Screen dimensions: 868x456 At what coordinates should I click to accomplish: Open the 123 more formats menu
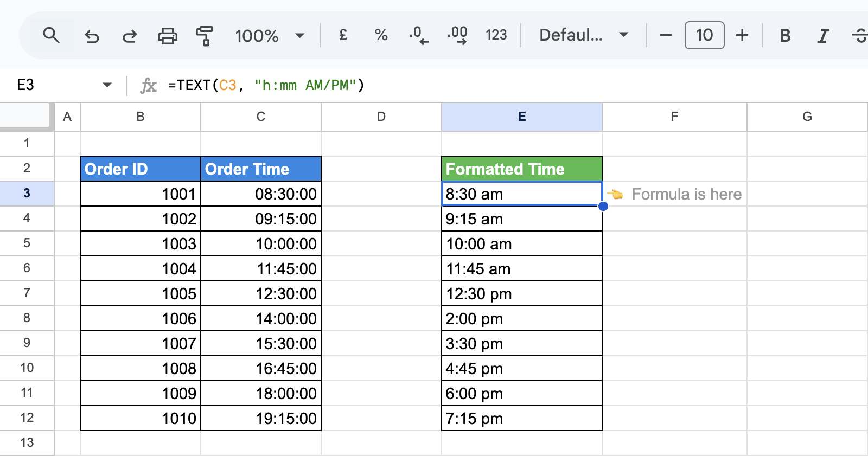[x=496, y=36]
